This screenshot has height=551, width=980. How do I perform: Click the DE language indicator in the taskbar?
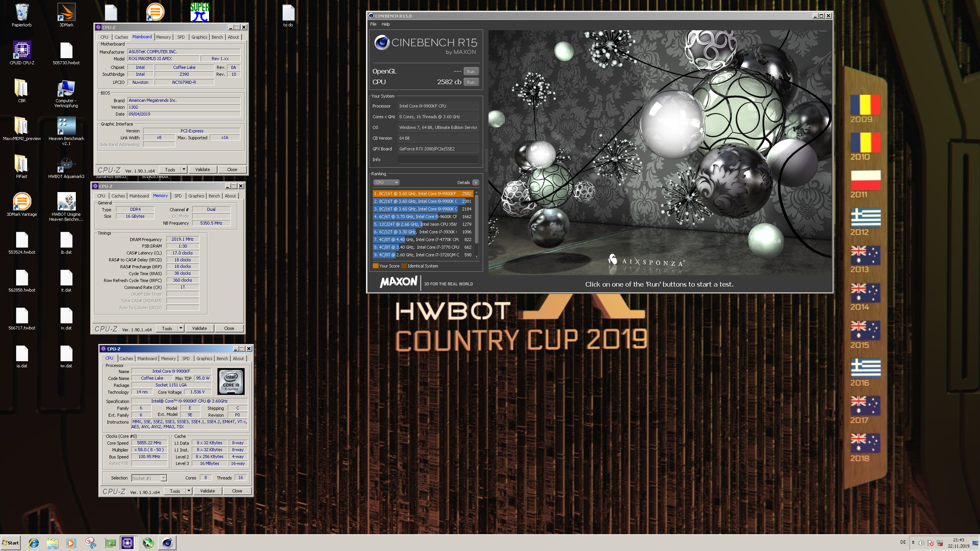(903, 542)
